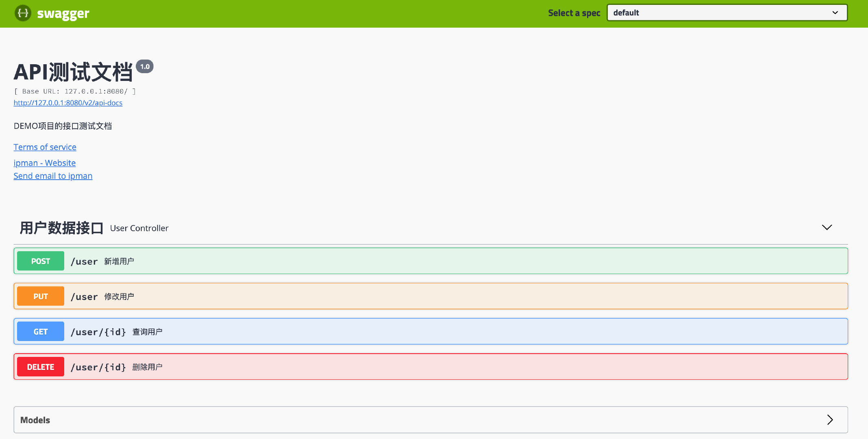Click the Models section title
Viewport: 868px width, 439px height.
(x=35, y=420)
